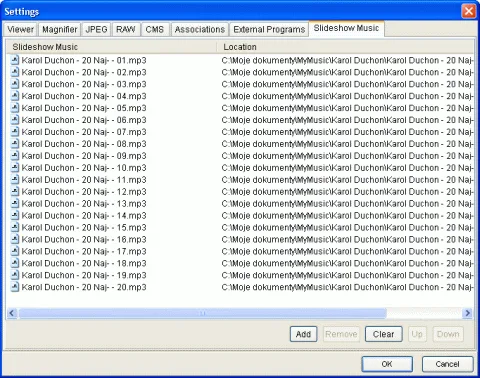Viewport: 480px width, 378px height.
Task: Select 'Karol Duchon - 20 Naj- - 04.mp3'
Action: click(84, 96)
